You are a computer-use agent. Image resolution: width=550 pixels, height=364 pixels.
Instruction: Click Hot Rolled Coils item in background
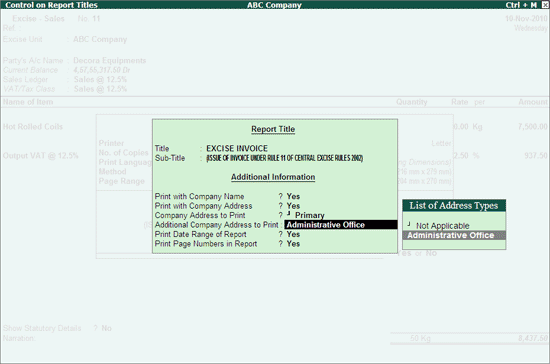coord(33,127)
